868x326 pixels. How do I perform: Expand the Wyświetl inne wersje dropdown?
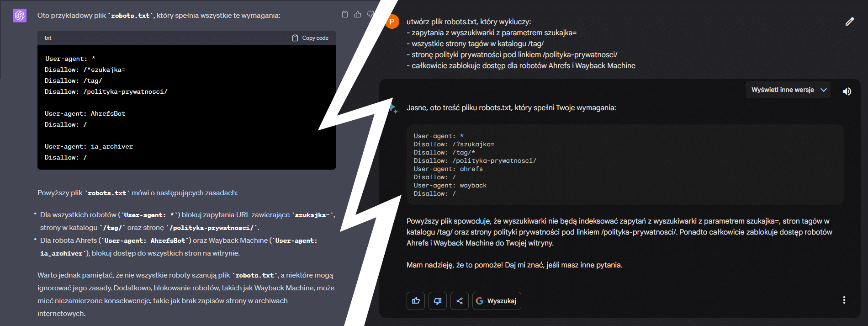pos(788,90)
